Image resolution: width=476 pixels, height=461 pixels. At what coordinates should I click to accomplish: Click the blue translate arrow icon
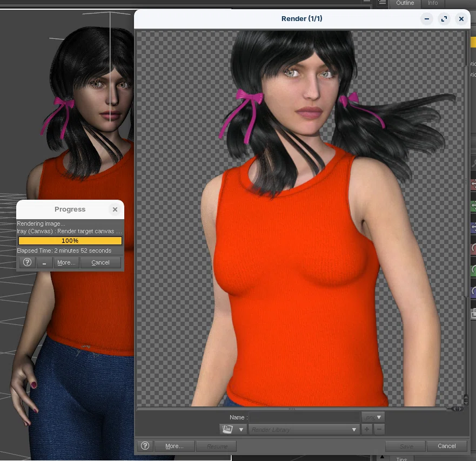click(x=474, y=228)
